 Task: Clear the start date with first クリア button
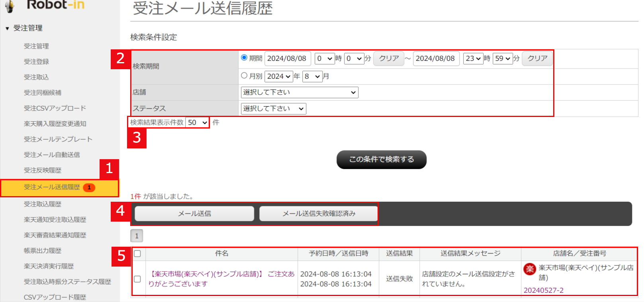coord(389,58)
